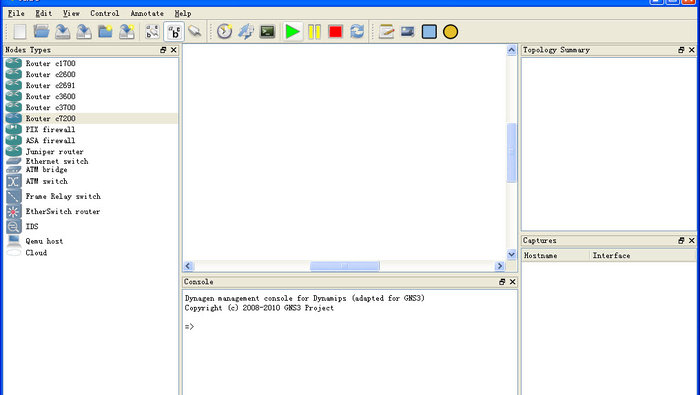
Task: Open the console terminal icon in toolbar
Action: [267, 32]
